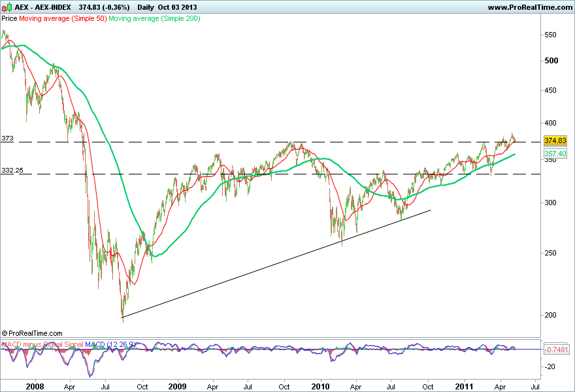Click the 550 price axis label
Screen dimensions: 575x392
pos(550,35)
